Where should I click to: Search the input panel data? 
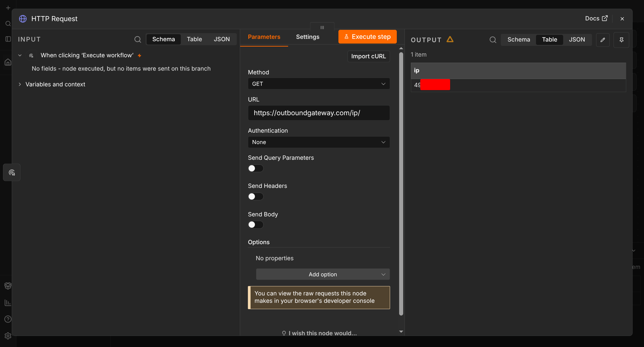click(138, 40)
